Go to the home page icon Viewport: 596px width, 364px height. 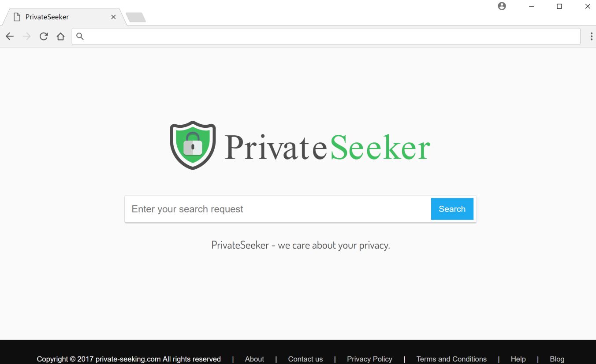pyautogui.click(x=60, y=37)
